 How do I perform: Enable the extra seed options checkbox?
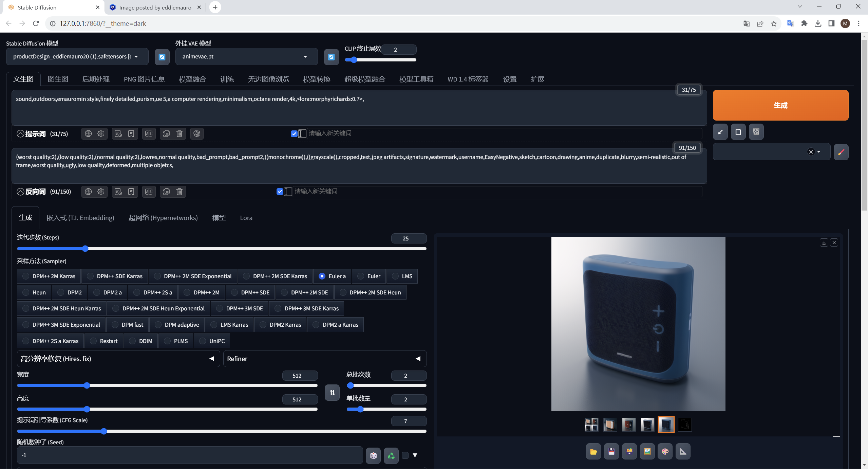click(x=405, y=455)
